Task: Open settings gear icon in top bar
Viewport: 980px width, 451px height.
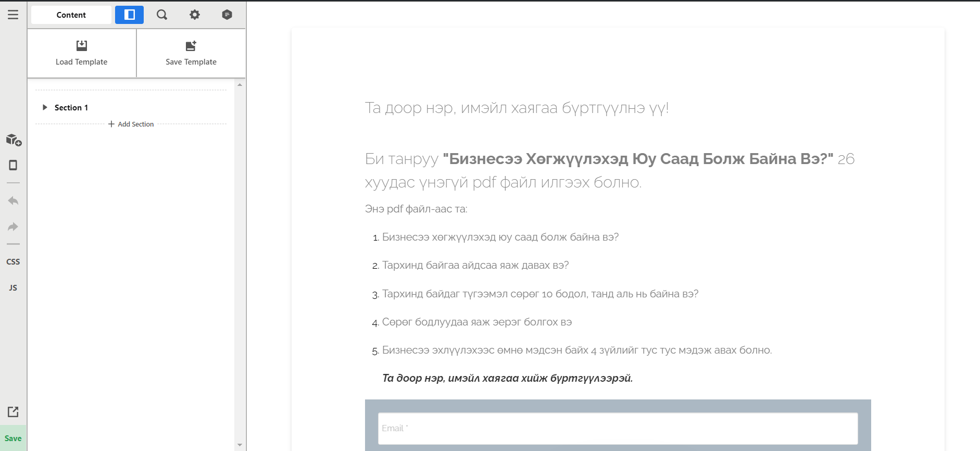Action: [195, 15]
